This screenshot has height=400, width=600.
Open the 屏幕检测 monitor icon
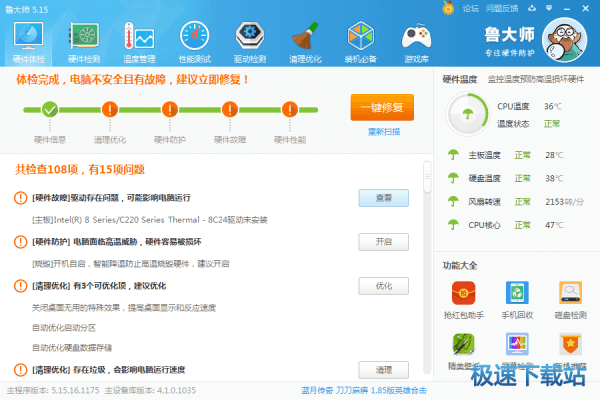517,344
